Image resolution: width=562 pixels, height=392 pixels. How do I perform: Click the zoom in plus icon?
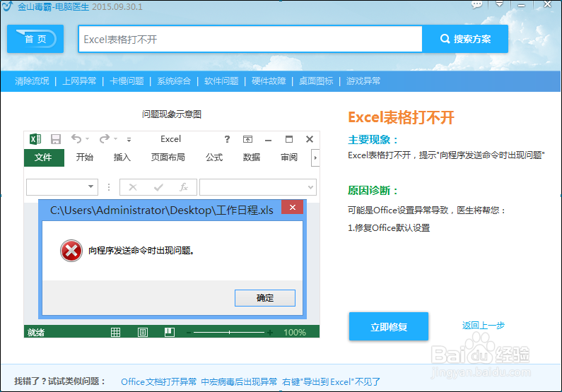click(270, 333)
